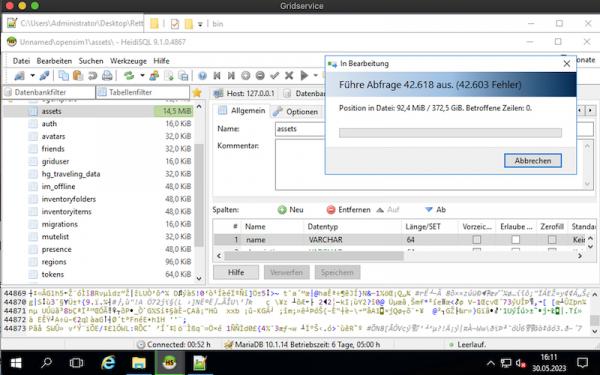Toggle the Vorzeichen checkbox for the name column
The width and height of the screenshot is (600, 375).
click(477, 240)
